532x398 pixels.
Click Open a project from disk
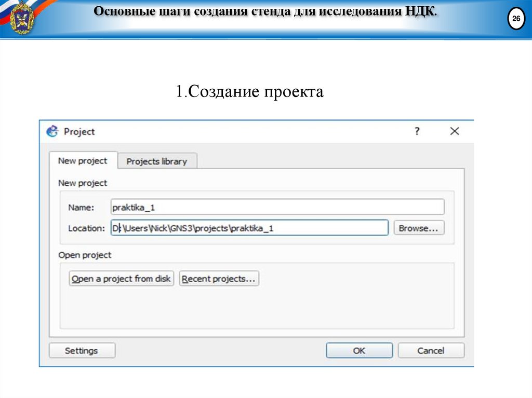(x=121, y=279)
